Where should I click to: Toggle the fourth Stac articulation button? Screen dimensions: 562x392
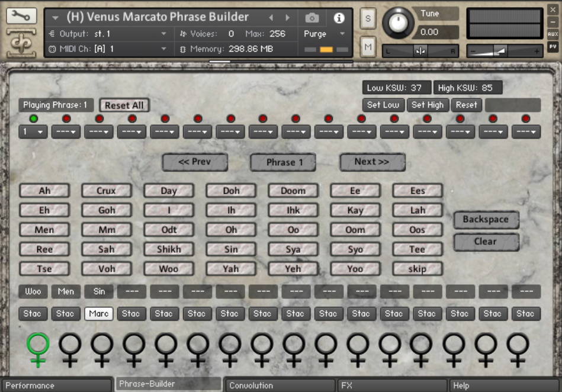131,313
